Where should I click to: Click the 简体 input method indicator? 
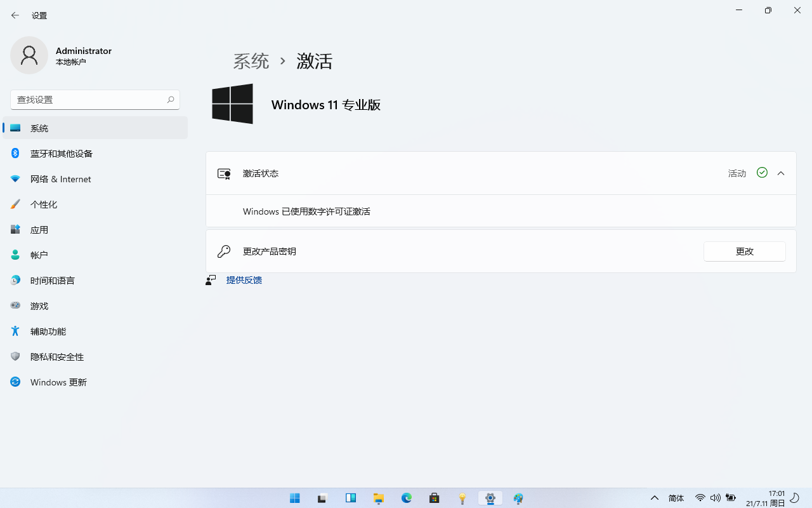coord(676,498)
